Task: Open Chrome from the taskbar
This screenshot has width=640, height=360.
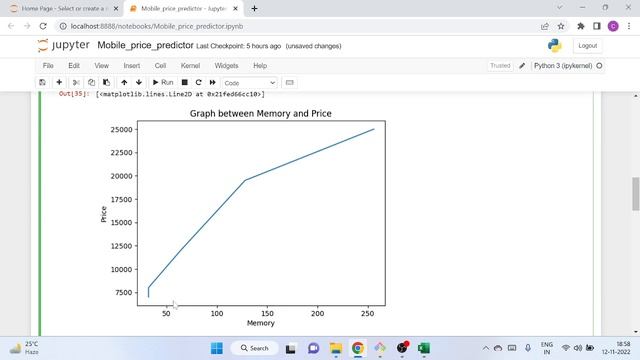Action: click(358, 348)
